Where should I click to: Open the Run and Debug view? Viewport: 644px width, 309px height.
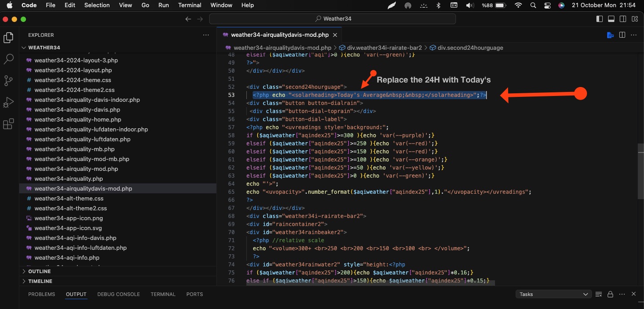tap(9, 102)
